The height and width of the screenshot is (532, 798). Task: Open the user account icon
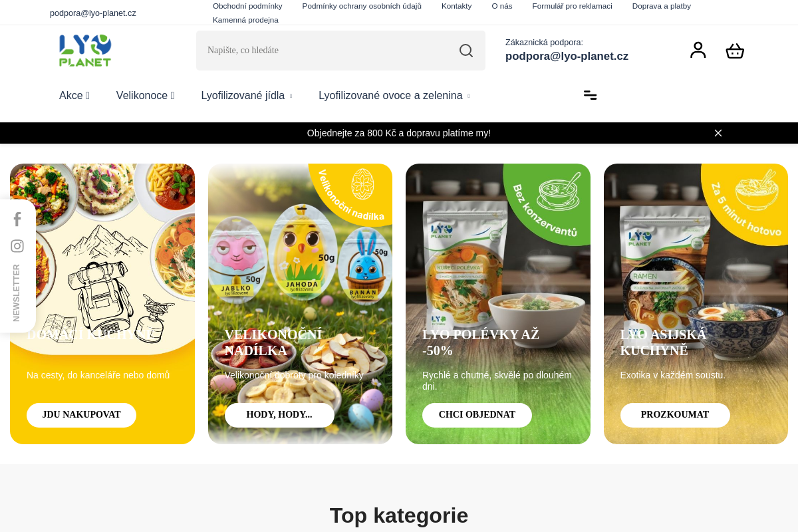[x=698, y=50]
